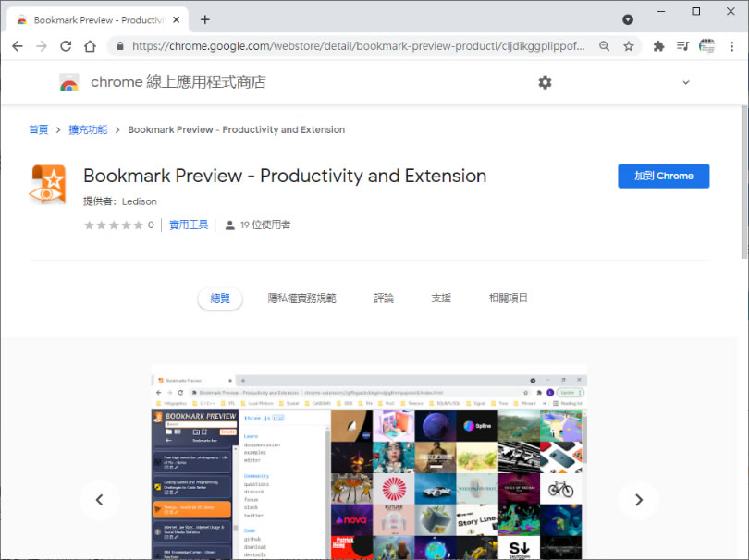
Task: Open the Chrome profile avatar
Action: tap(707, 46)
